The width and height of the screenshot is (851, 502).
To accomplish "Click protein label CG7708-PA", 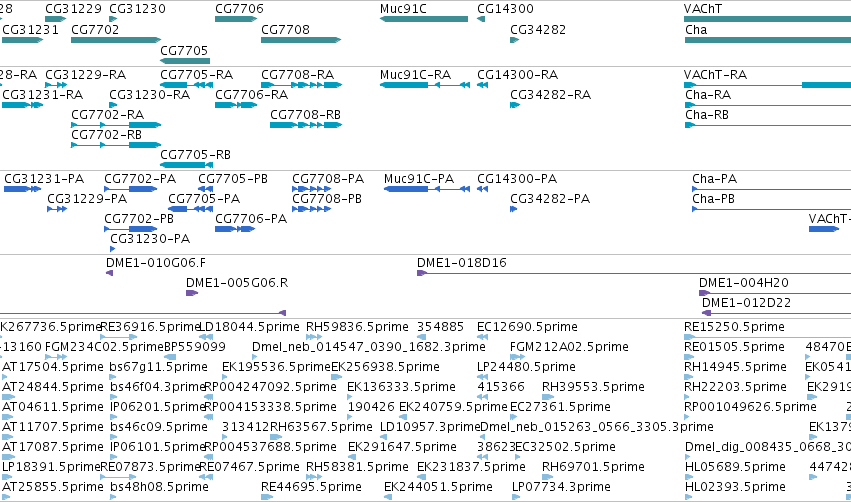I will pos(328,179).
